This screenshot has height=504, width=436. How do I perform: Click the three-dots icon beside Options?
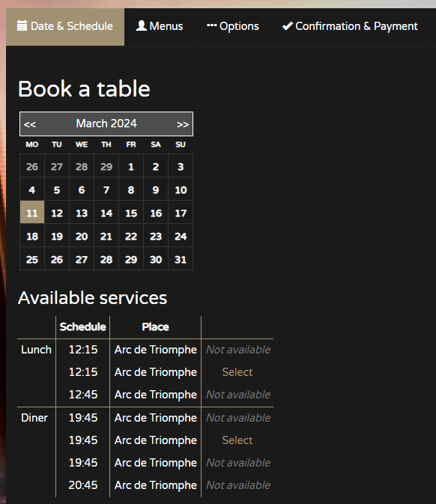click(x=211, y=25)
